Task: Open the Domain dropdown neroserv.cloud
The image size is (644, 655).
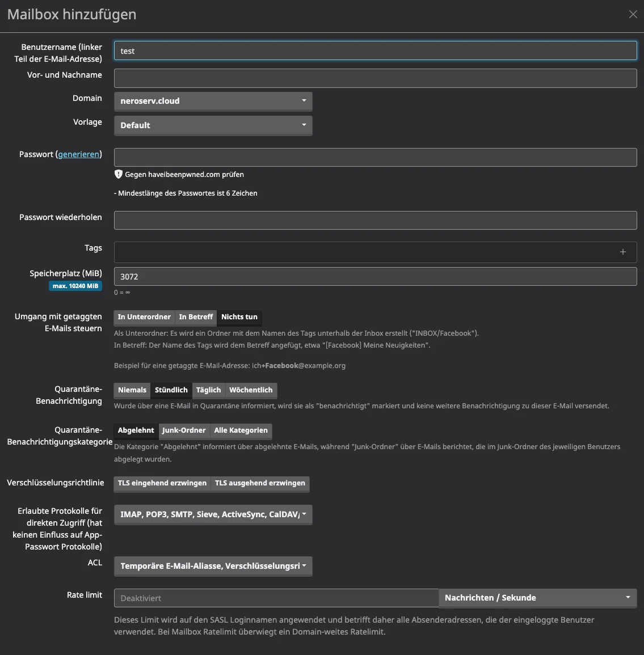Action: click(x=213, y=101)
